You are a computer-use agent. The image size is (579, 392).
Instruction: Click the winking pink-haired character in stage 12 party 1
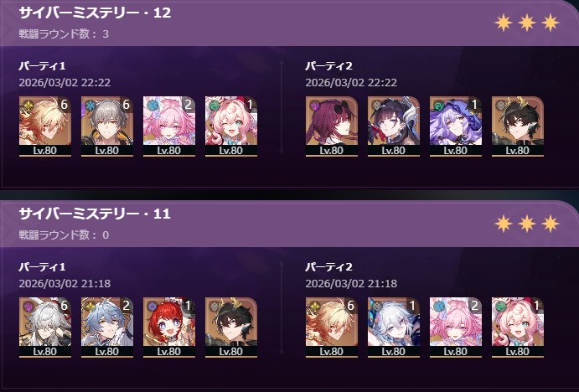[x=231, y=126]
